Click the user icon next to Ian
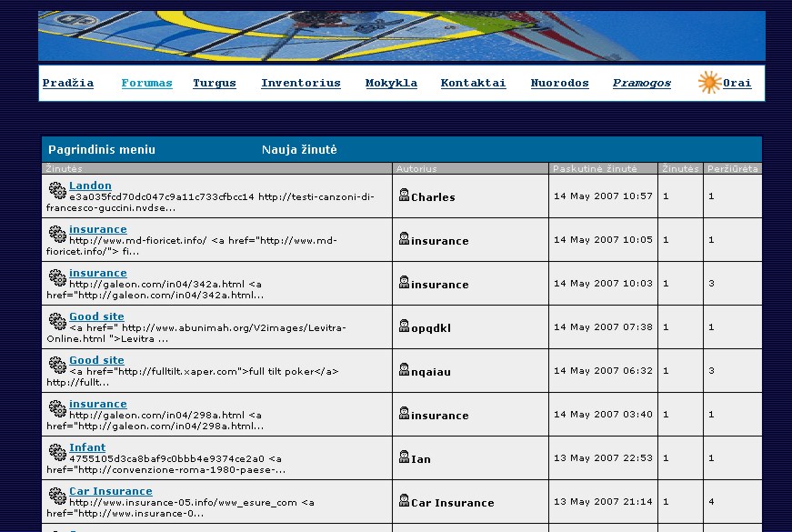This screenshot has height=532, width=792. pyautogui.click(x=404, y=457)
